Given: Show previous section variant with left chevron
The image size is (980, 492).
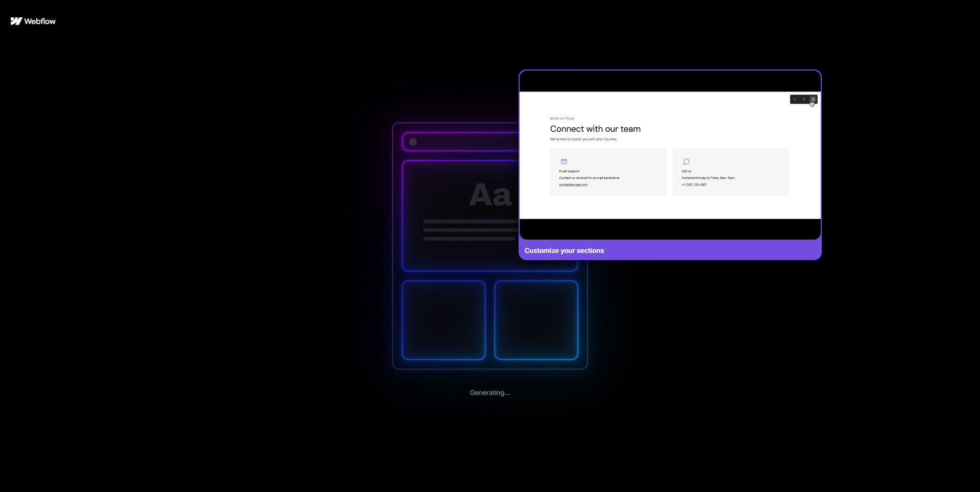Looking at the screenshot, I should 795,100.
